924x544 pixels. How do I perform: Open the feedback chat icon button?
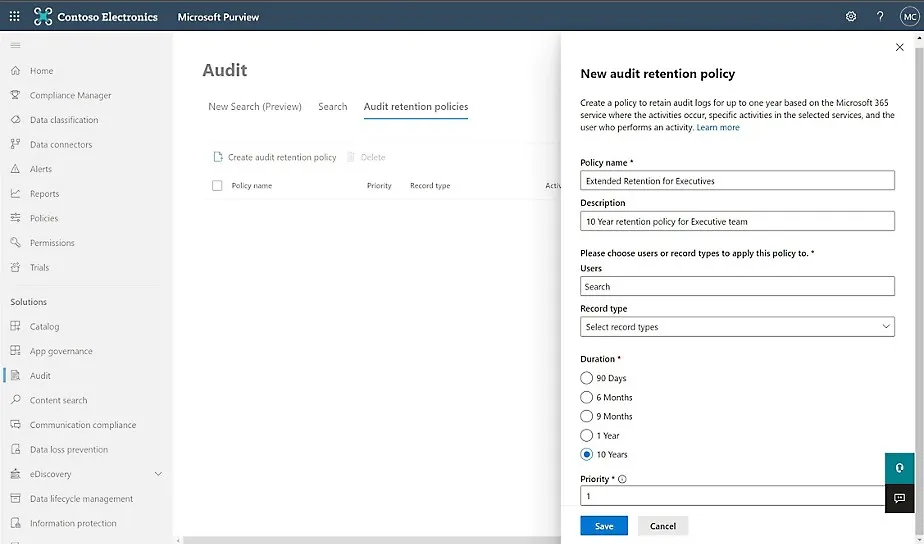tap(899, 498)
